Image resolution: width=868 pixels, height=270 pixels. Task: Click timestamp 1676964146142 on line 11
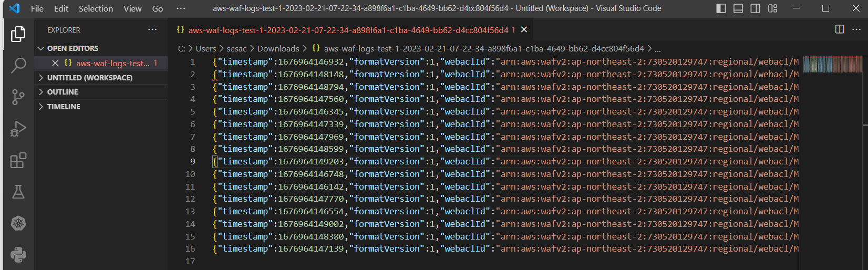pos(311,186)
